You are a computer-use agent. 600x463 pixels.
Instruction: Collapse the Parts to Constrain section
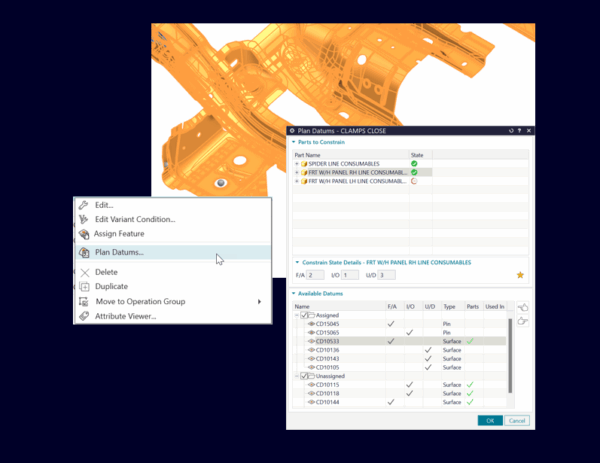(x=294, y=143)
